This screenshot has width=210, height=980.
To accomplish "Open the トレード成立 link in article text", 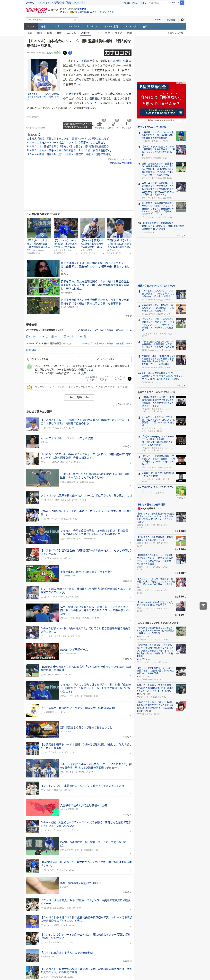I will point(82,61).
